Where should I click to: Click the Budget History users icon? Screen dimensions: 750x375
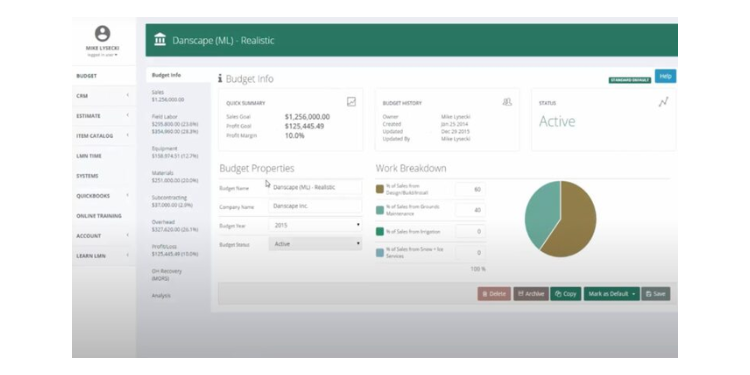[507, 102]
